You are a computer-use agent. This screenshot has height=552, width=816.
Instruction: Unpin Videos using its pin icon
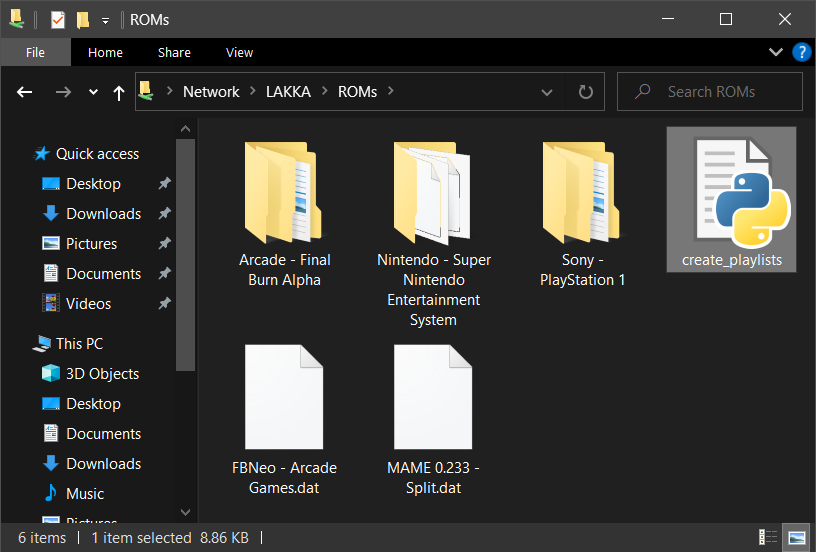[x=164, y=303]
